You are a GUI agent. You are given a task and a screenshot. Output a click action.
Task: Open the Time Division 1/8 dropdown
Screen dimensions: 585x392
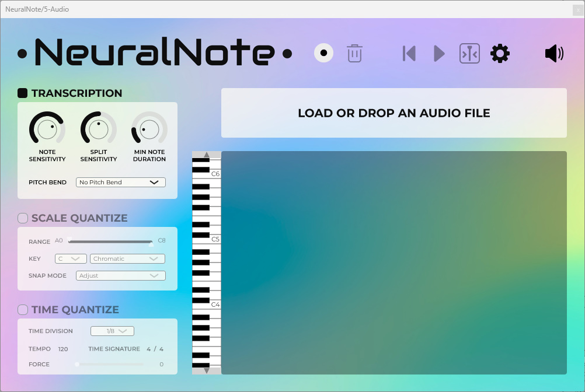(x=112, y=331)
